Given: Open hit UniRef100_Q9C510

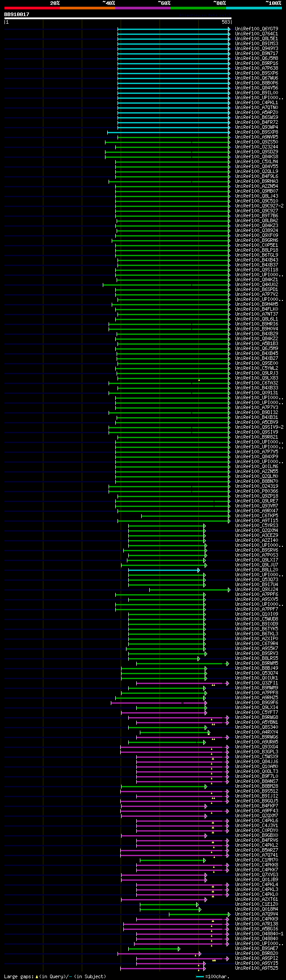Looking at the screenshot, I should [257, 201].
